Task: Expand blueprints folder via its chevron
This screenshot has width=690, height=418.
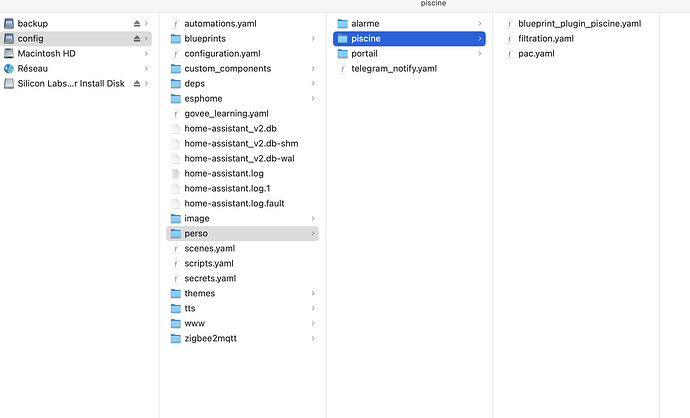Action: (x=313, y=39)
